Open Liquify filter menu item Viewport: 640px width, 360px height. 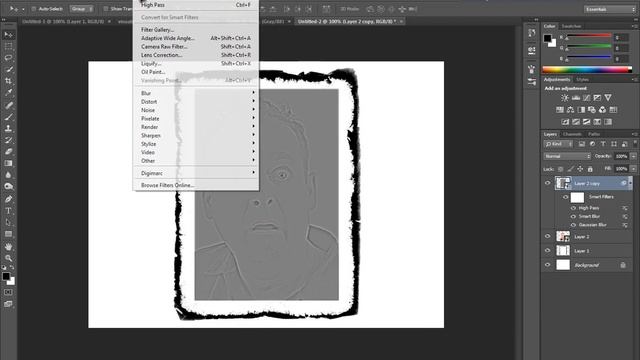(151, 64)
